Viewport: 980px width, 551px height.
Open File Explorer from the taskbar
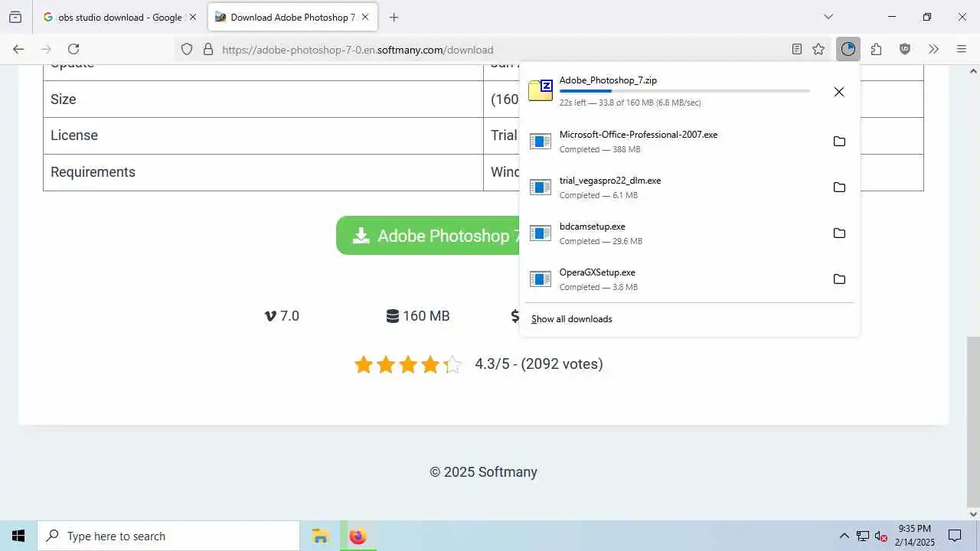point(320,536)
